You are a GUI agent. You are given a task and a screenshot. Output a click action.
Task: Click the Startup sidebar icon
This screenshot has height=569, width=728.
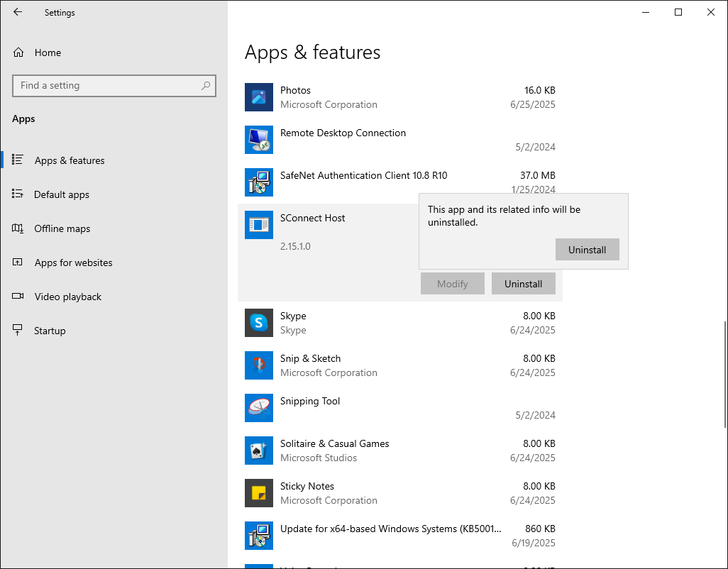click(x=18, y=330)
